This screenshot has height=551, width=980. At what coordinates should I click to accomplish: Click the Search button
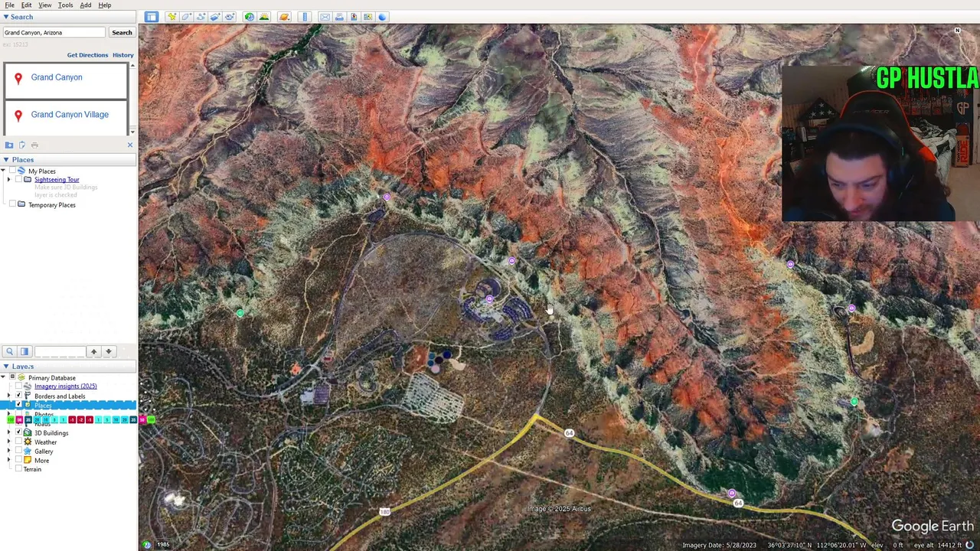122,32
